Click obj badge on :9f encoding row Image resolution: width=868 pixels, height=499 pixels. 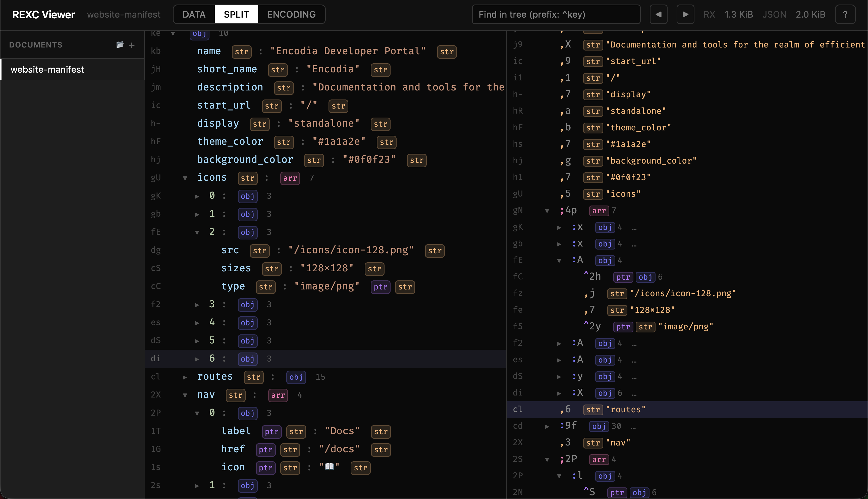(x=599, y=426)
